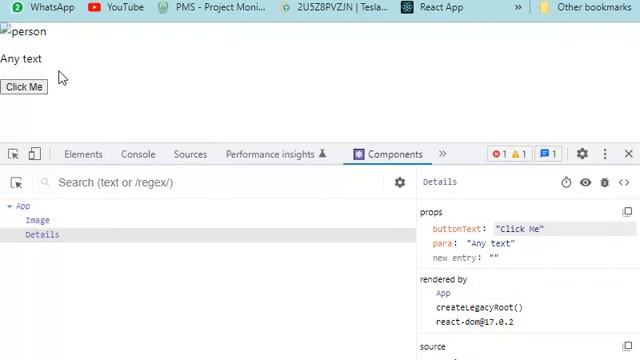This screenshot has width=640, height=360.
Task: Switch to the Elements tab
Action: pos(83,154)
